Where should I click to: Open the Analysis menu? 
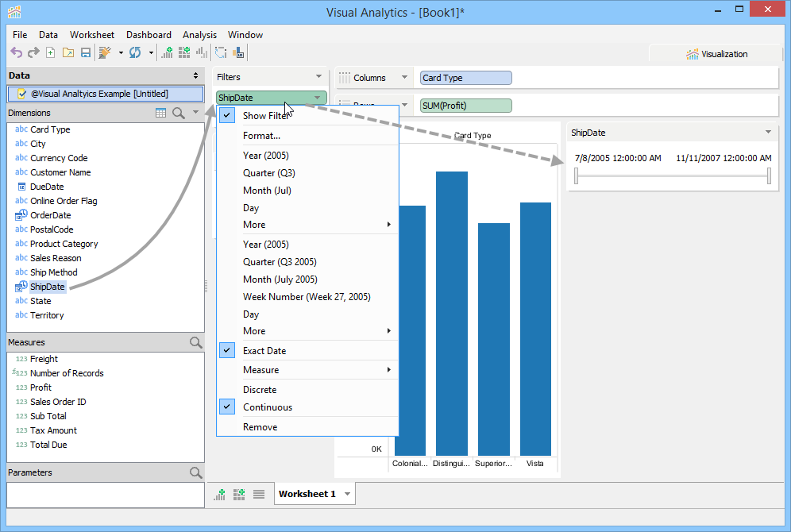[x=200, y=35]
